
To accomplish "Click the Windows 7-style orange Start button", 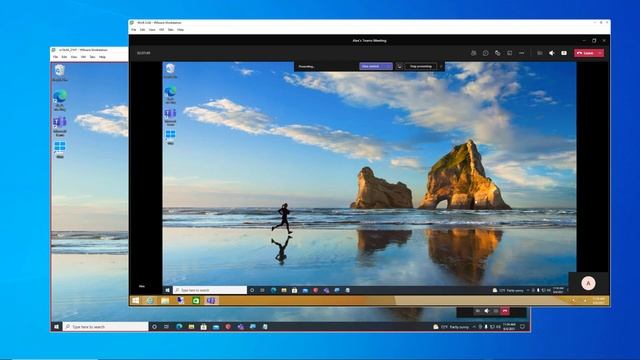I will click(136, 300).
